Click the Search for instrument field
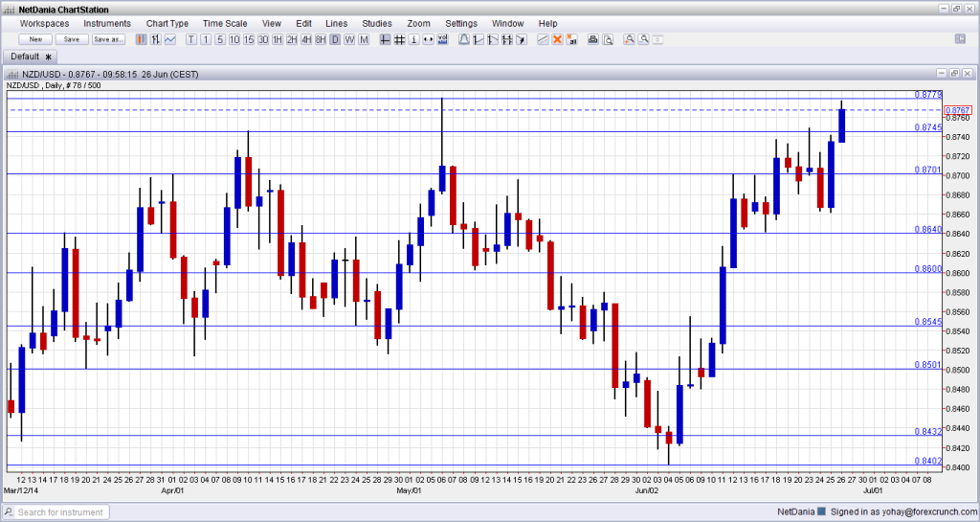980x522 pixels. tap(60, 512)
